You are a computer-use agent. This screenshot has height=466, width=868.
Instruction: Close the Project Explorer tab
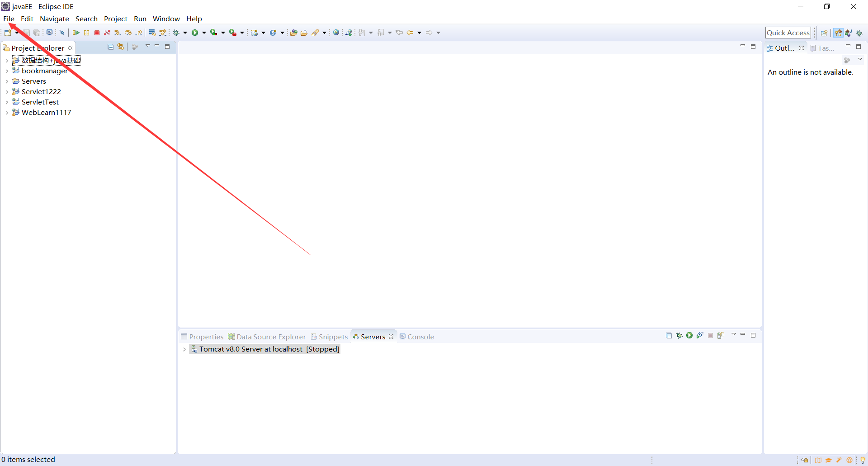pyautogui.click(x=70, y=48)
